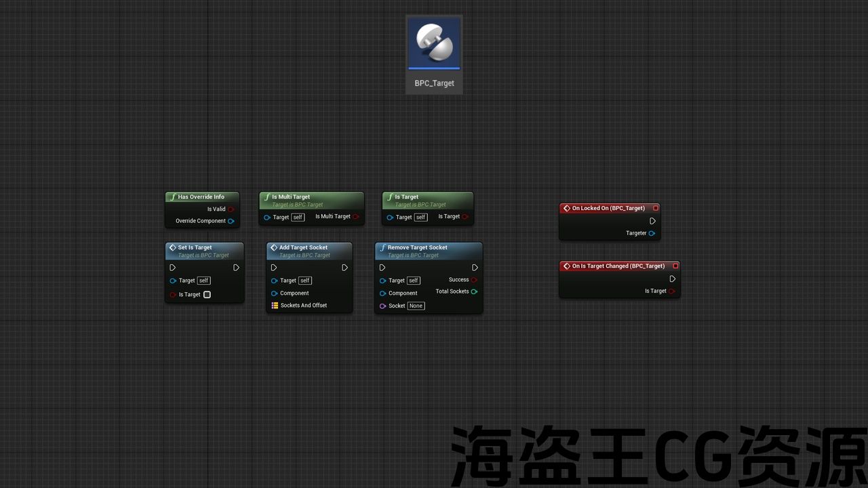The height and width of the screenshot is (488, 868).
Task: Click the Total Sockets output pin
Action: point(474,291)
